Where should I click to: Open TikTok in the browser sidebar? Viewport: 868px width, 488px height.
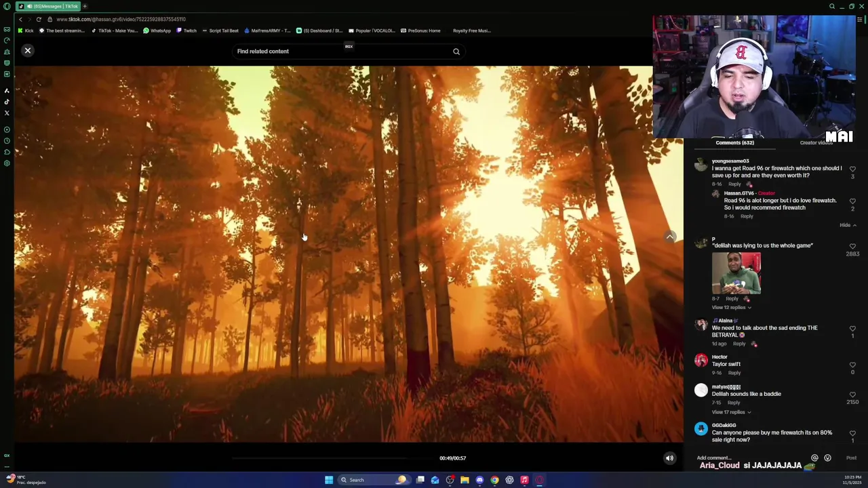coord(7,102)
